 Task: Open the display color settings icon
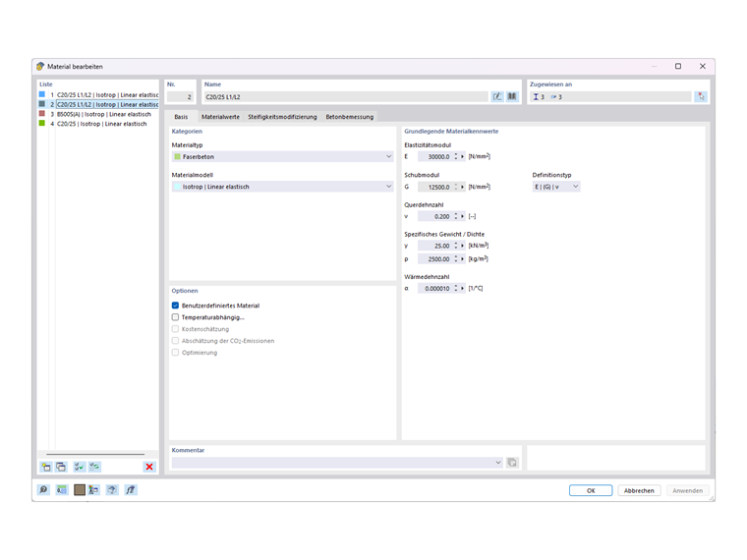click(x=93, y=489)
